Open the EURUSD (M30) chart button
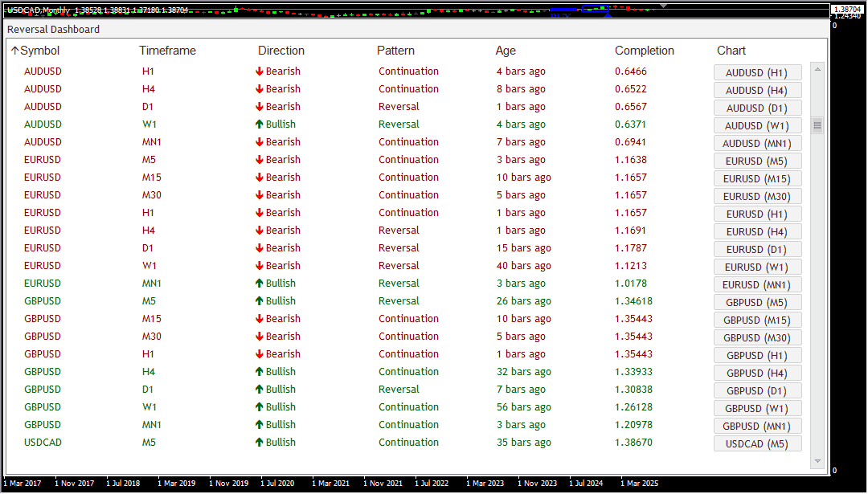868x494 pixels. point(757,196)
